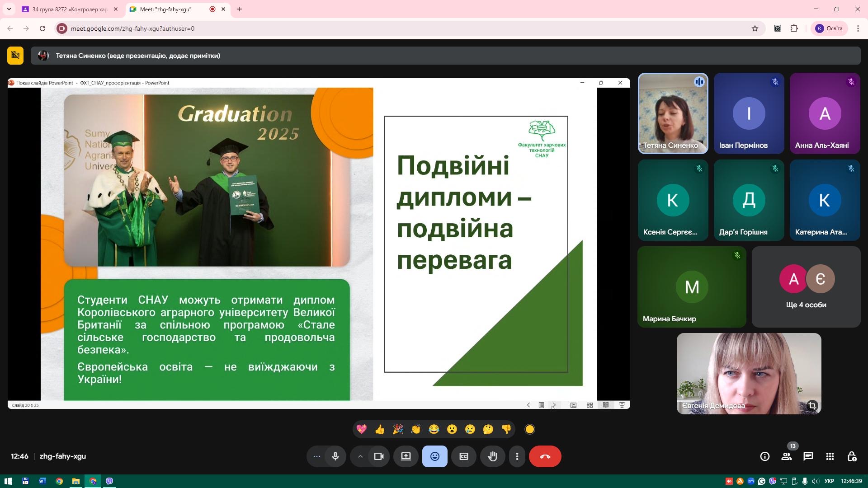The height and width of the screenshot is (488, 868).
Task: Open the chat with everyone panel
Action: pos(808,456)
